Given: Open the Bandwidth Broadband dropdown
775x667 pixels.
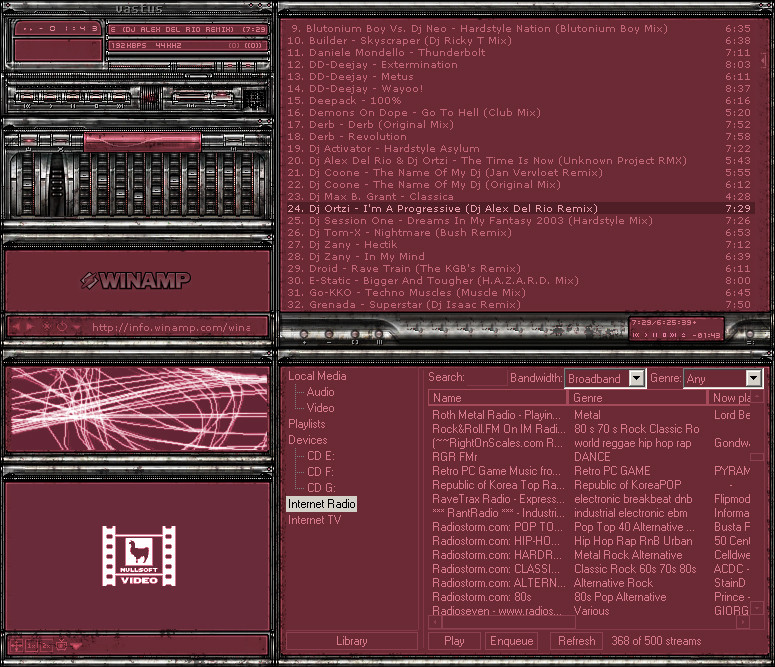Looking at the screenshot, I should (605, 378).
